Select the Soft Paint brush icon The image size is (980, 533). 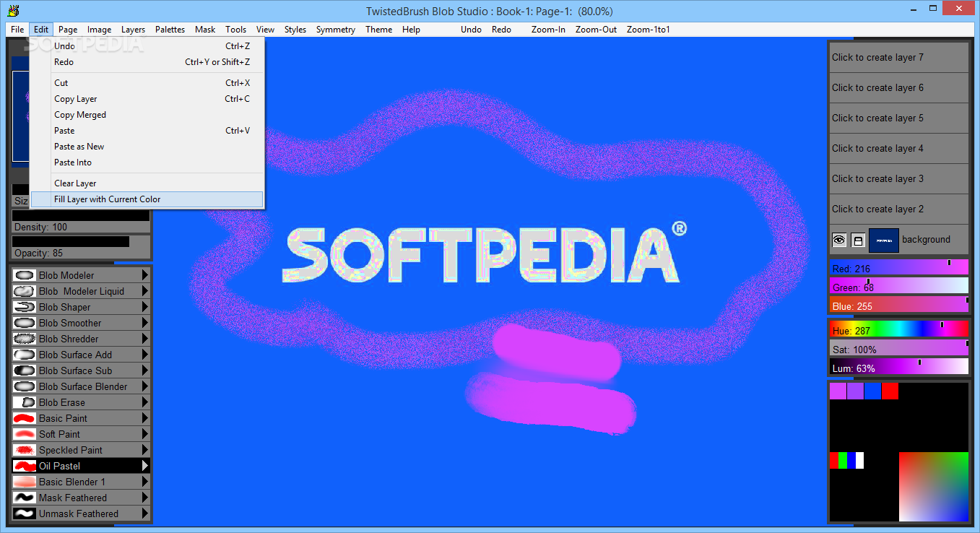coord(25,434)
